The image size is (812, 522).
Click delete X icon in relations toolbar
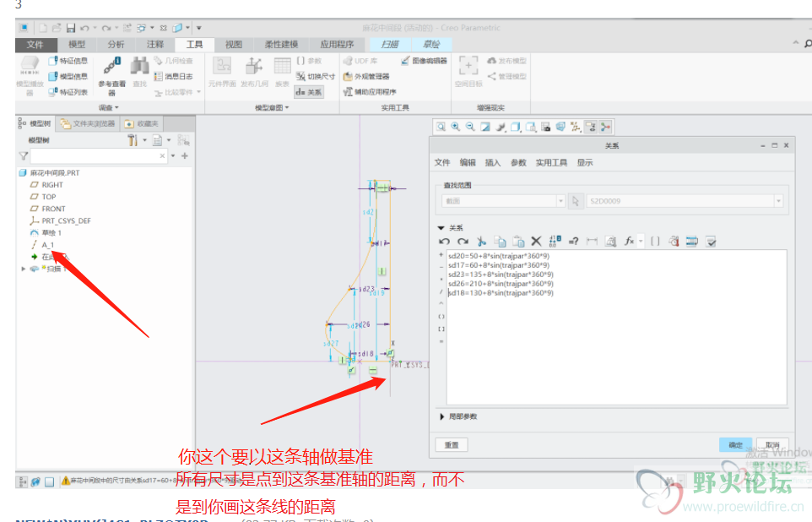[536, 241]
